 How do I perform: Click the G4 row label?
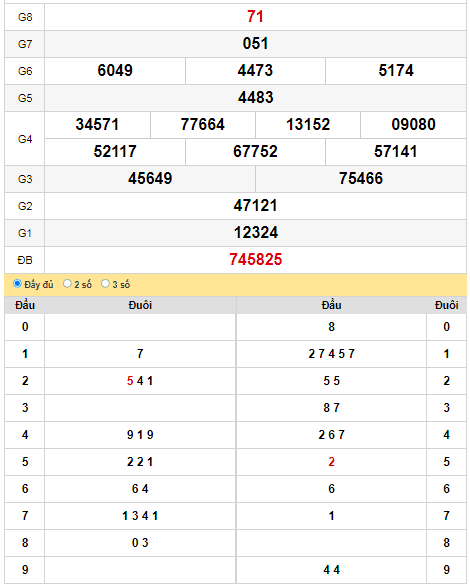point(25,139)
